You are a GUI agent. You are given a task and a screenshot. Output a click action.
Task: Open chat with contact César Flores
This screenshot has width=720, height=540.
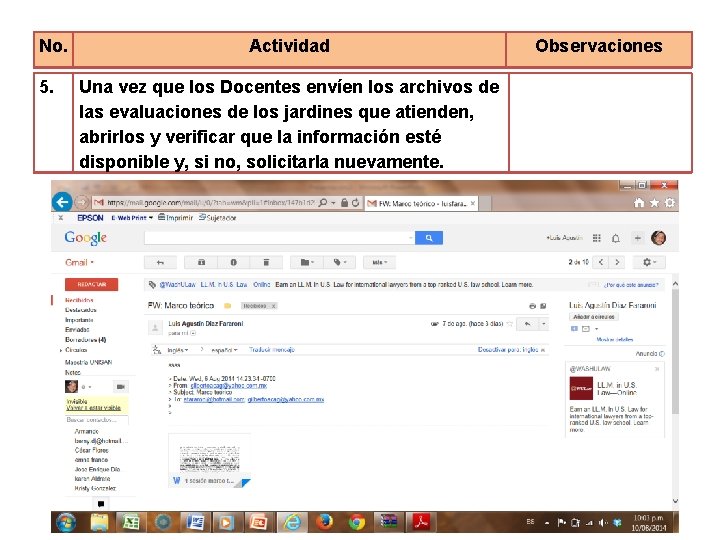click(91, 450)
